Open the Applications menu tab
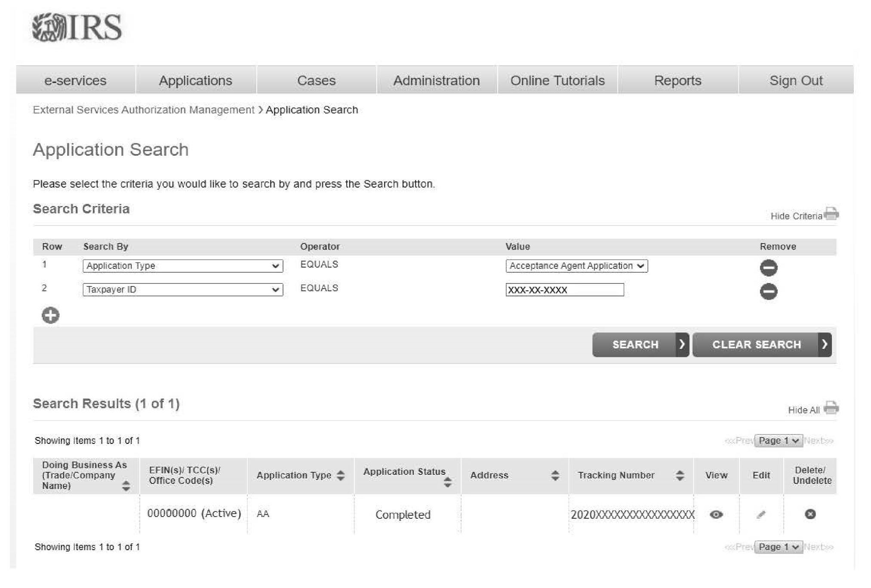This screenshot has width=871, height=588. click(x=195, y=80)
